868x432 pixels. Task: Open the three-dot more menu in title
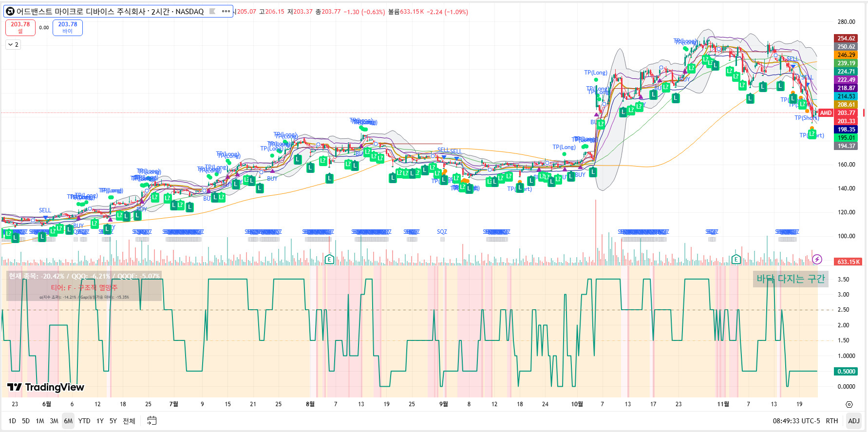[x=226, y=11]
